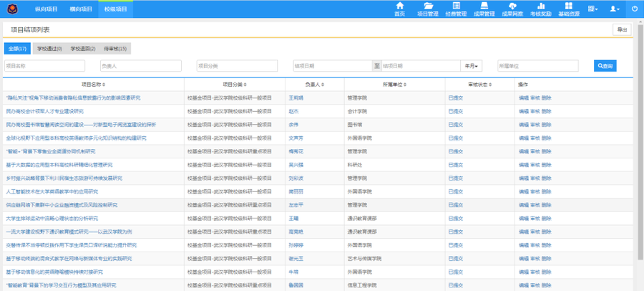
Task: Open the 首页 home icon
Action: (x=399, y=9)
